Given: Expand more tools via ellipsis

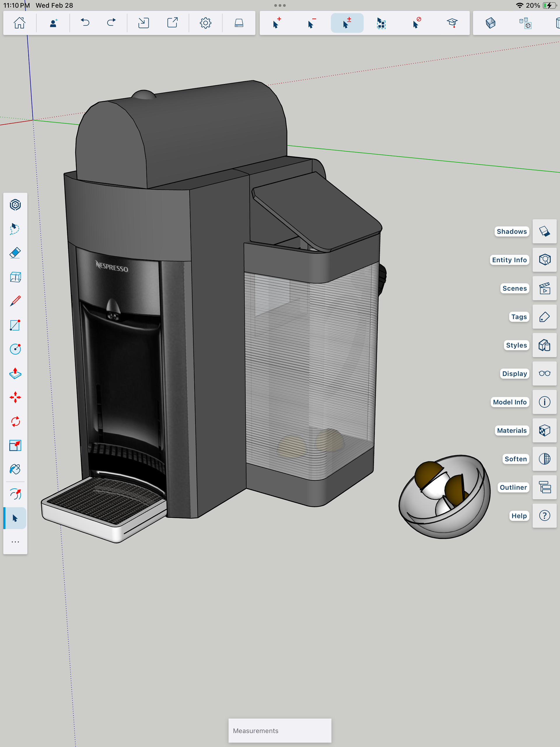Looking at the screenshot, I should (15, 542).
